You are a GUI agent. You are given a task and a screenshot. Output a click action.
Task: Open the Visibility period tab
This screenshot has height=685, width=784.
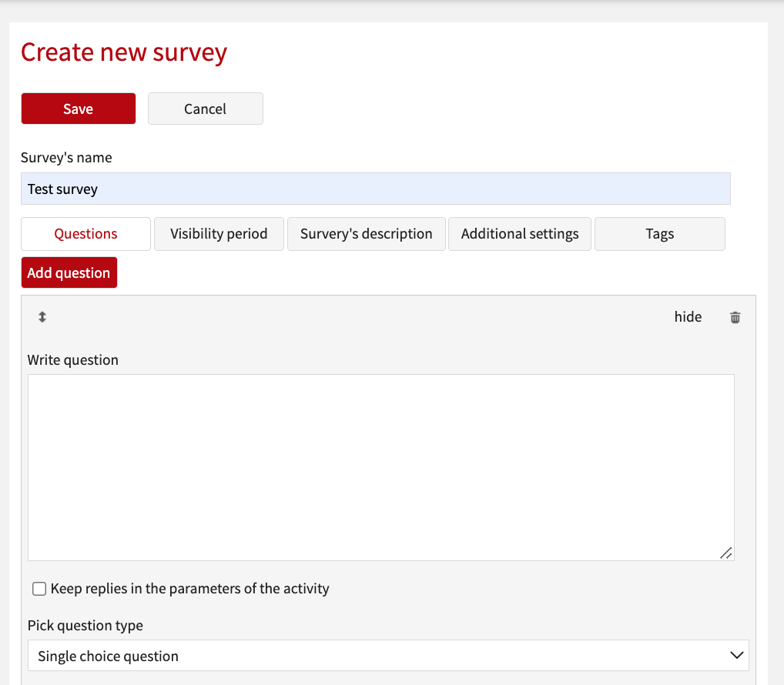pyautogui.click(x=219, y=234)
